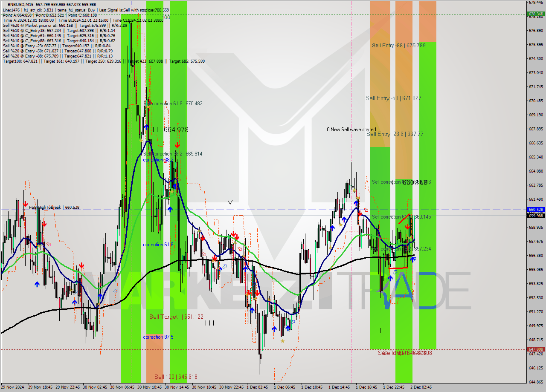Click the 644.865 price axis label
The height and width of the screenshot is (392, 546).
536,382
